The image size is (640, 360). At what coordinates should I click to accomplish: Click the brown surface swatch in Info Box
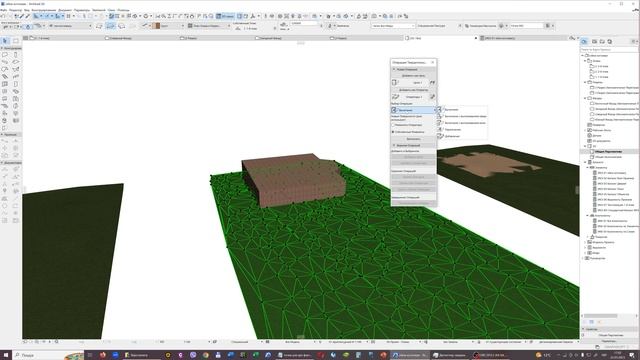point(156,26)
